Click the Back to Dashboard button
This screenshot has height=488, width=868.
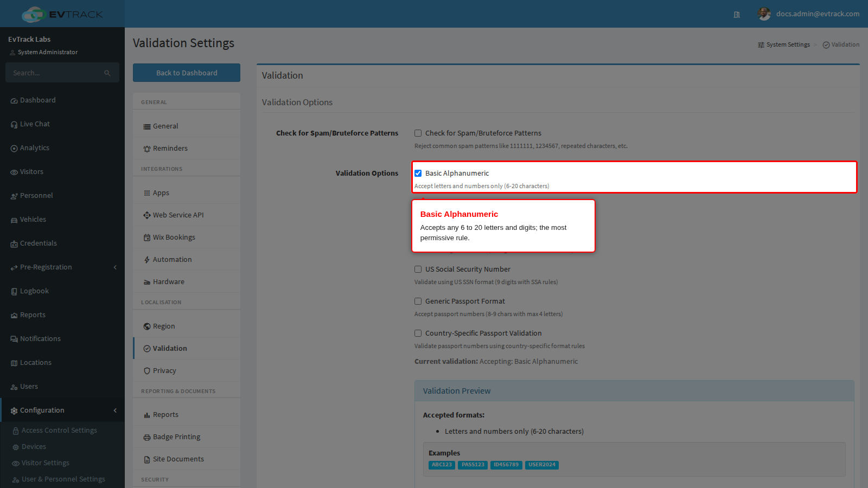[187, 73]
